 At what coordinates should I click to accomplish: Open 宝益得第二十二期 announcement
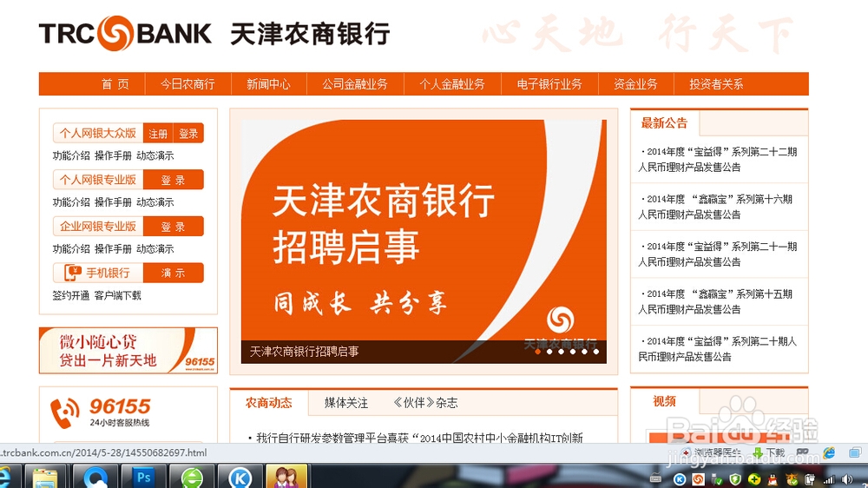(718, 160)
